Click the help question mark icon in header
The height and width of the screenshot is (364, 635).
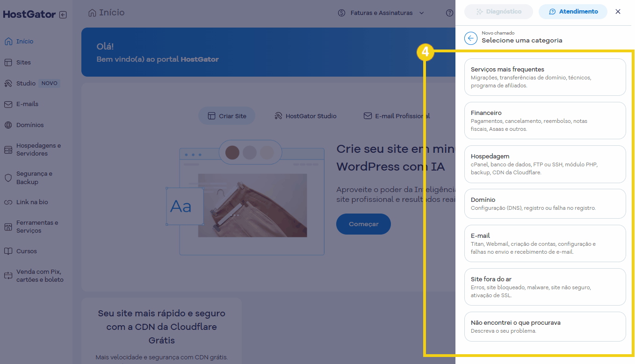click(449, 13)
